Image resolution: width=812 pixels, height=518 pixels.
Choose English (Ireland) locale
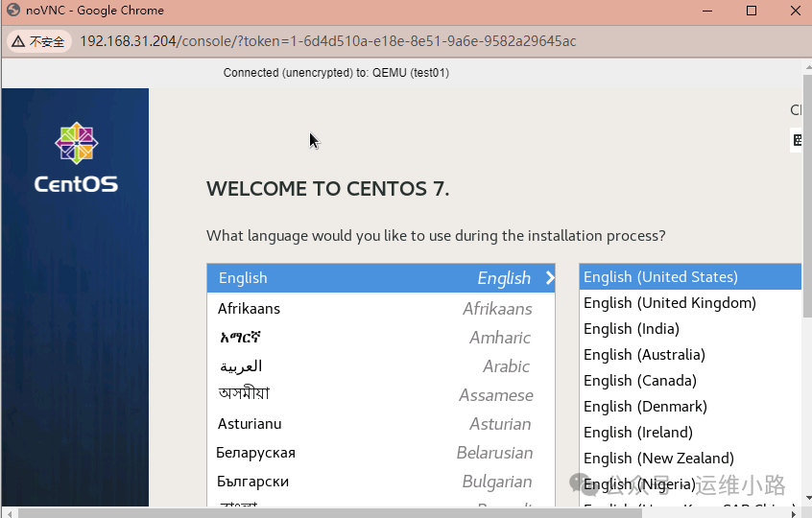(690, 432)
